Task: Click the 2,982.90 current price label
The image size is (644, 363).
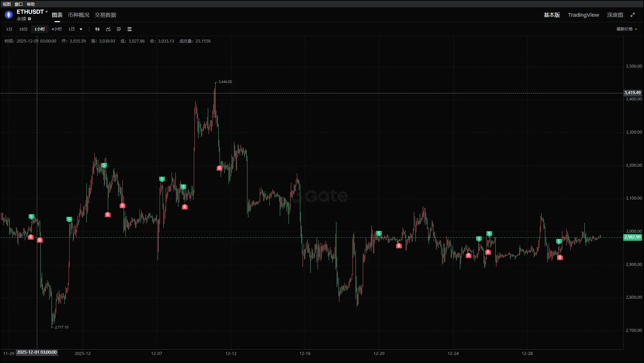Action: [632, 237]
